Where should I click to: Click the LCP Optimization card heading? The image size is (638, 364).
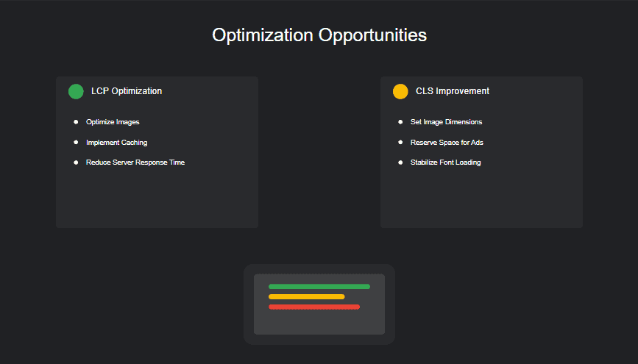point(127,91)
